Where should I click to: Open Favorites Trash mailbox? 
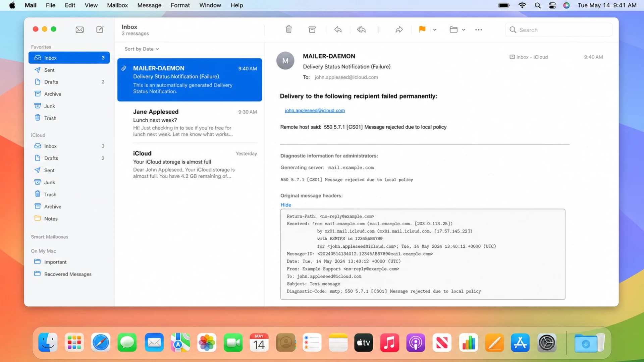pyautogui.click(x=69, y=118)
